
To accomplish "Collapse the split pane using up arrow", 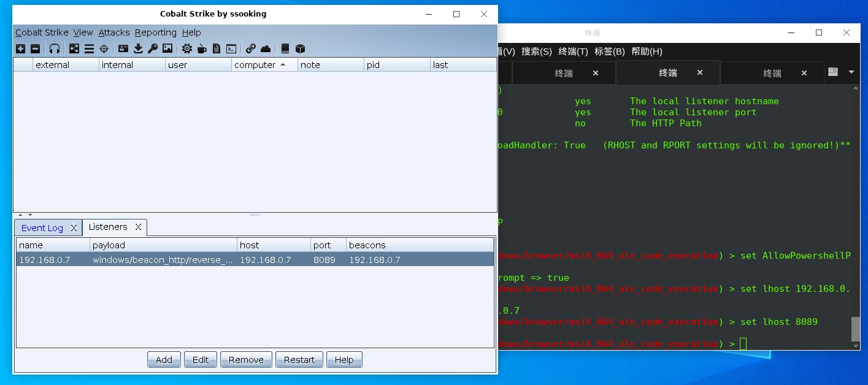I will pyautogui.click(x=20, y=215).
